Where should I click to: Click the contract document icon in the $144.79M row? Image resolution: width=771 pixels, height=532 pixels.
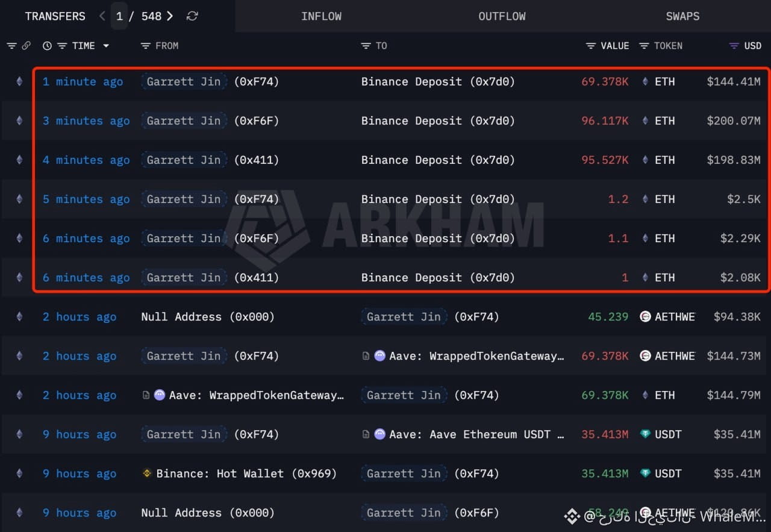(x=146, y=395)
